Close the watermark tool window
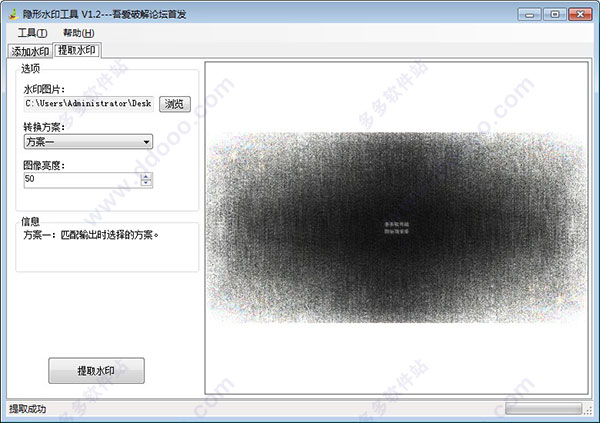 (x=580, y=15)
